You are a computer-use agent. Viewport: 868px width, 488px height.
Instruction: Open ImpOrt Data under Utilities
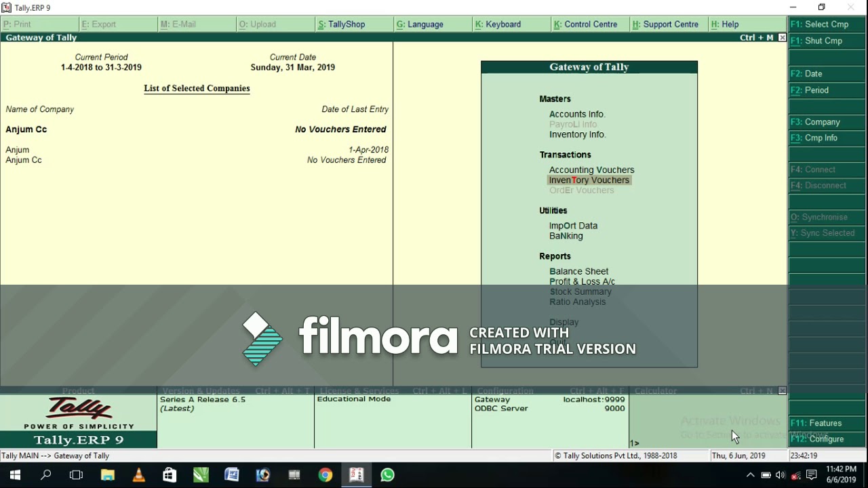[573, 226]
